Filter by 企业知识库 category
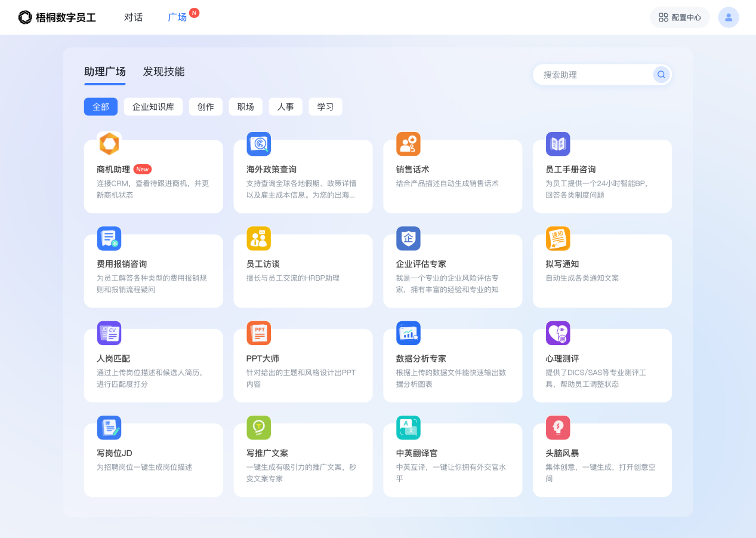 153,107
